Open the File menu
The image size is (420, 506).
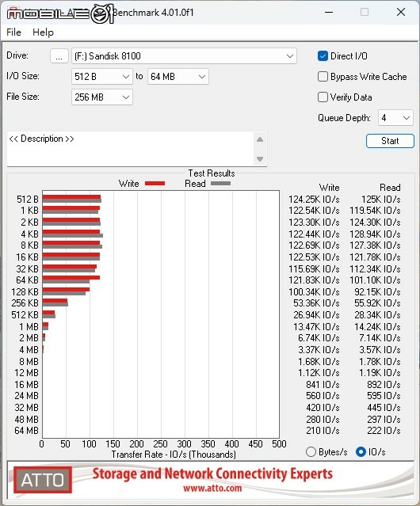click(x=14, y=32)
